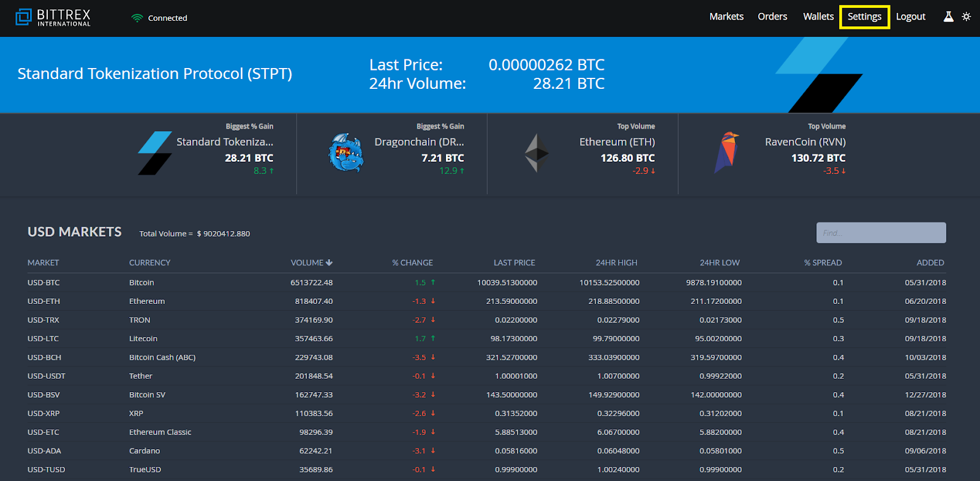Viewport: 980px width, 481px height.
Task: Click the Standard Tokeniza... card title
Action: pos(225,142)
